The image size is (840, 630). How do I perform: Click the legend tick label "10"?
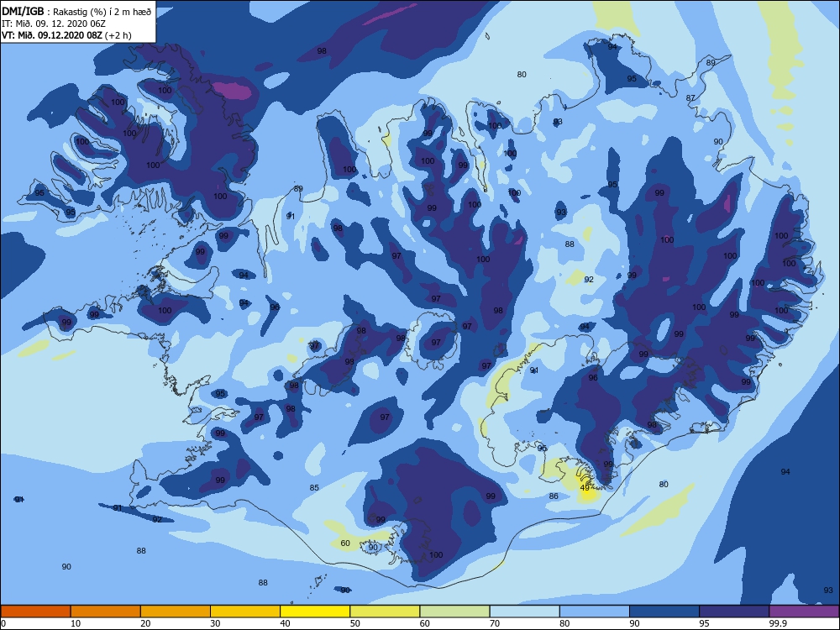point(76,623)
